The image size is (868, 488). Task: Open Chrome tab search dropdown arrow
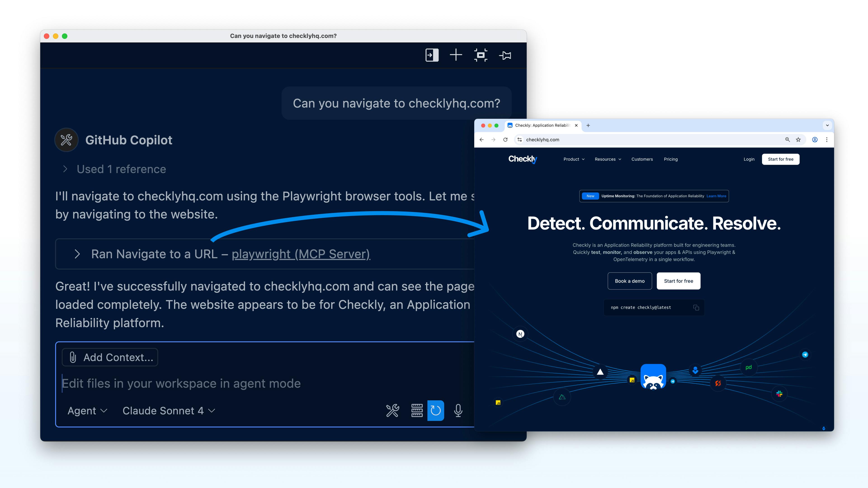click(827, 125)
